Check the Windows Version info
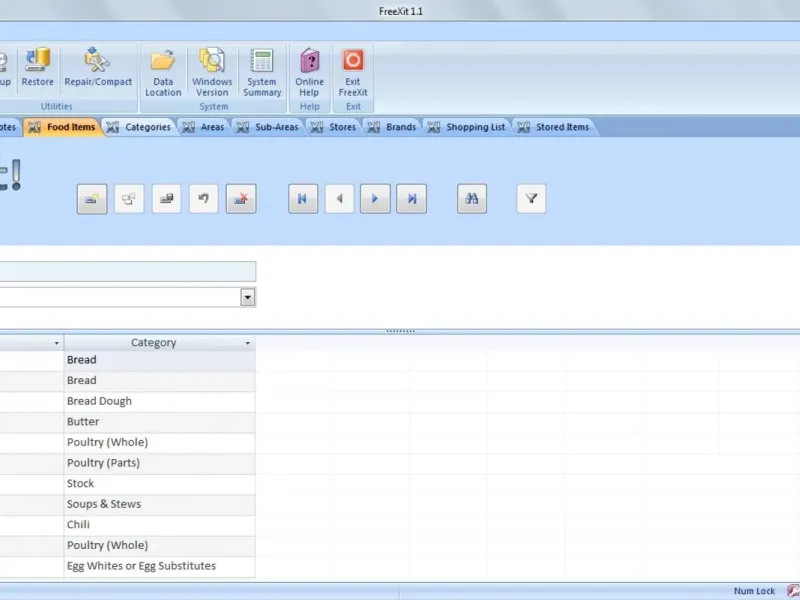Image resolution: width=800 pixels, height=600 pixels. 212,72
